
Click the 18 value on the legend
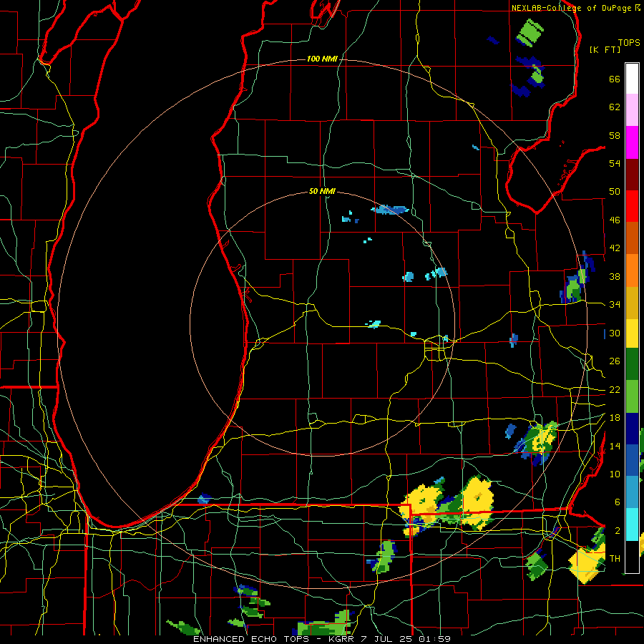615,418
